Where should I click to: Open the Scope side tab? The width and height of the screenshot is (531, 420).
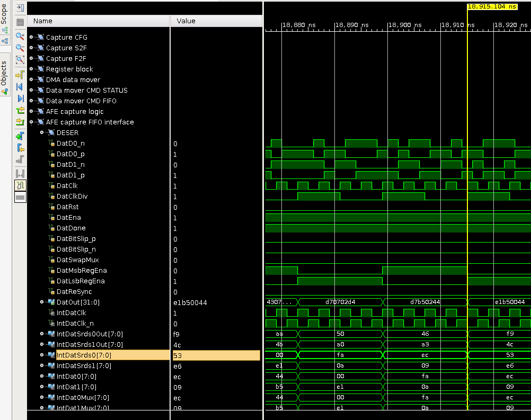(4, 13)
